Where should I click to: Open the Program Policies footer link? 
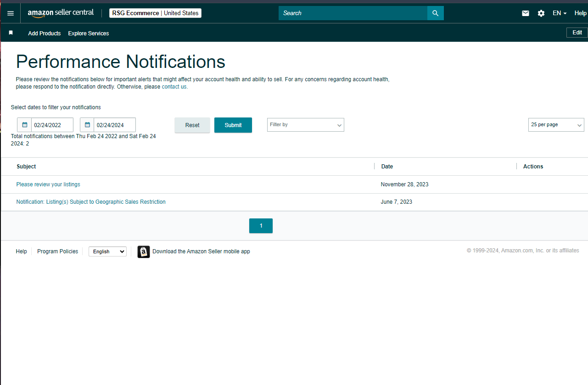click(58, 251)
